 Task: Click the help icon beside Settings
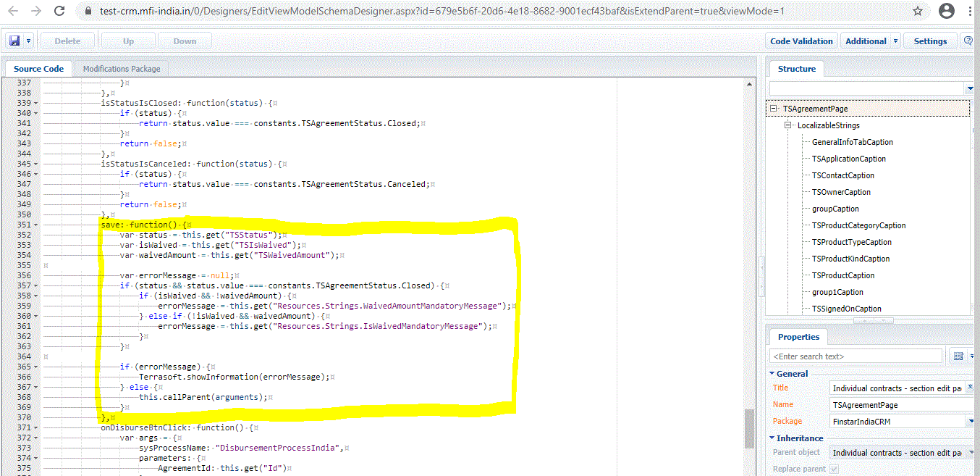pos(968,41)
